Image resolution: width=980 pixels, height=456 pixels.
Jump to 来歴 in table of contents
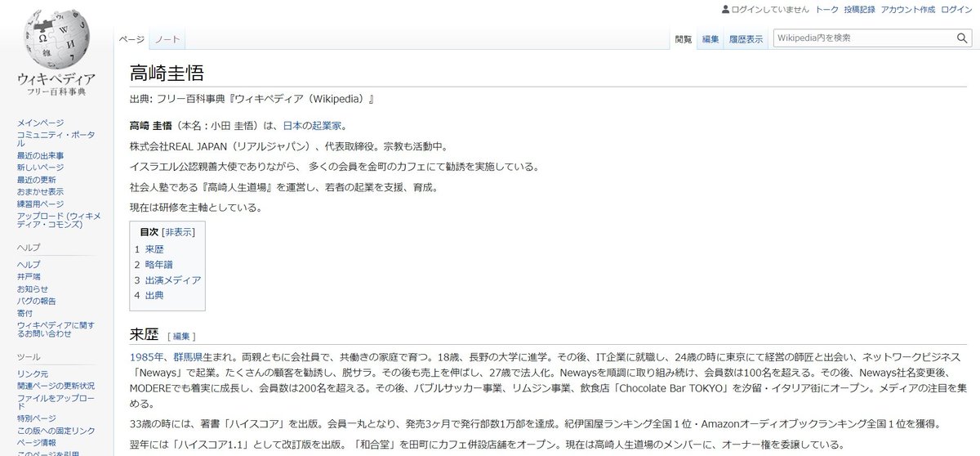point(154,248)
